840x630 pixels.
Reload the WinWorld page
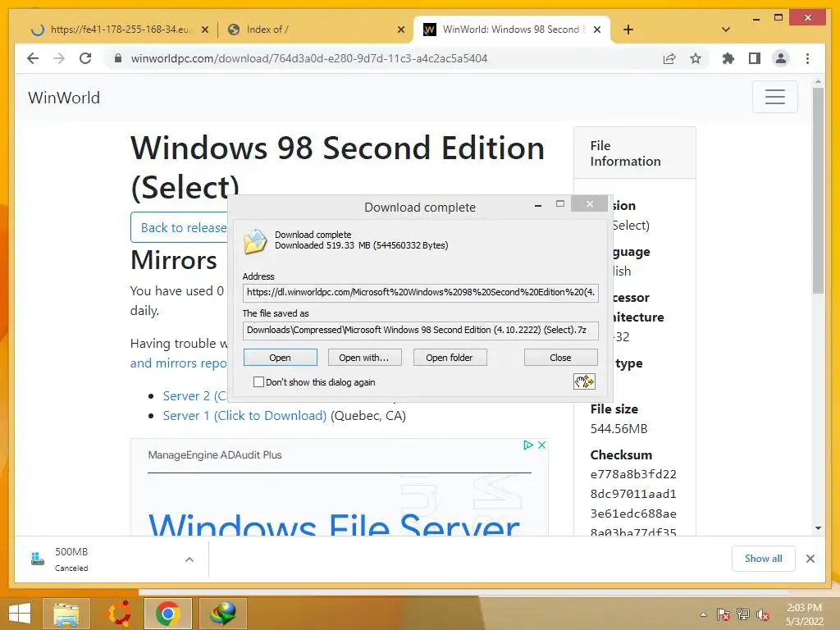click(85, 58)
